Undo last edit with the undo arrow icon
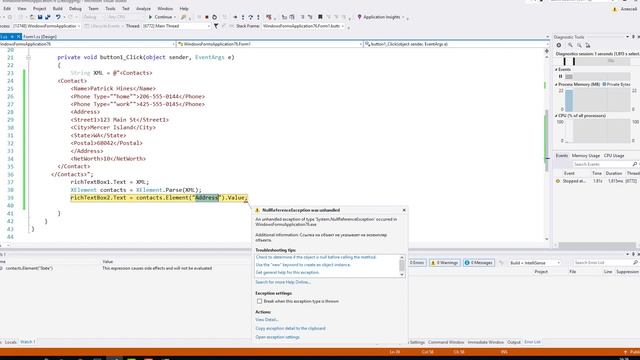640x360 pixels. coord(58,17)
